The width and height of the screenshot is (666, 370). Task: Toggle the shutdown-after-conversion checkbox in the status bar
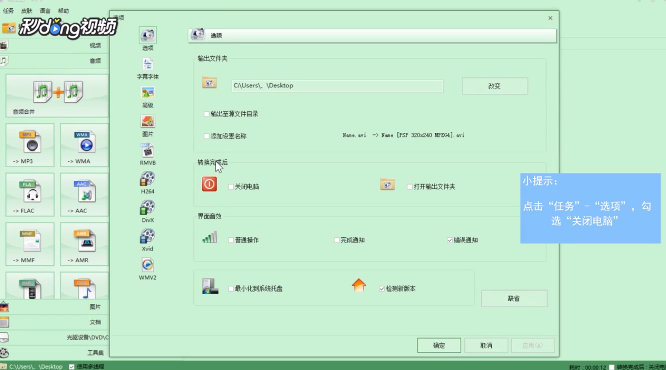point(612,367)
